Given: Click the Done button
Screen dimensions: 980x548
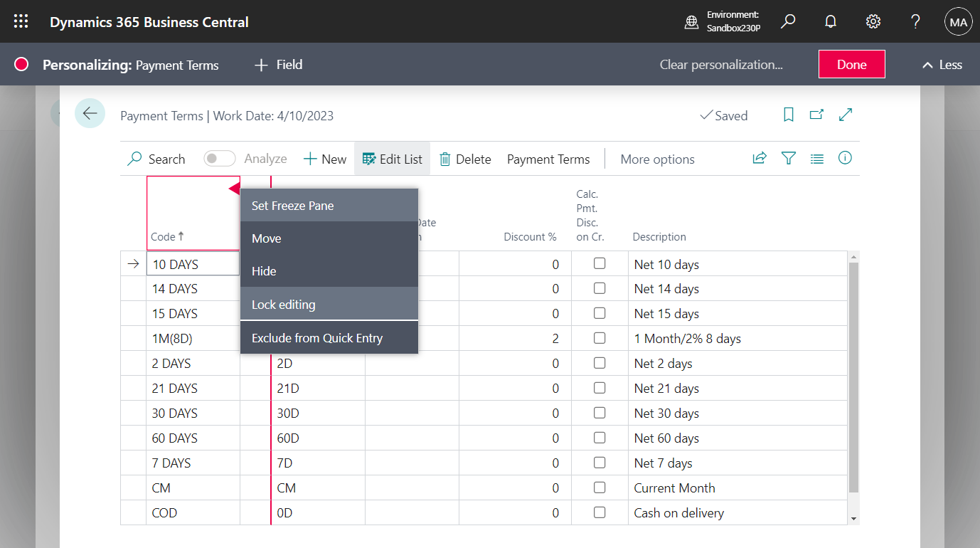Looking at the screenshot, I should [851, 64].
